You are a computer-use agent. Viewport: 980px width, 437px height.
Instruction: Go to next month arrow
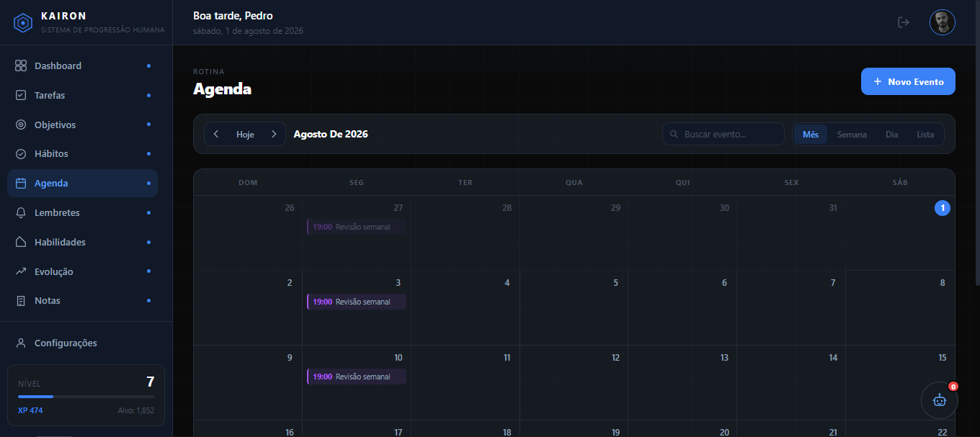coord(274,134)
